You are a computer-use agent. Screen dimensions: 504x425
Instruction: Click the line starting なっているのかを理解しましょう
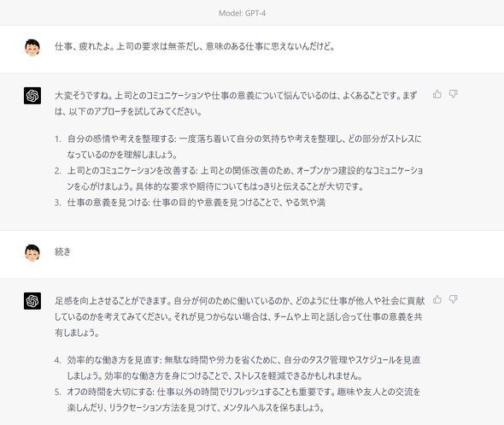(x=122, y=155)
